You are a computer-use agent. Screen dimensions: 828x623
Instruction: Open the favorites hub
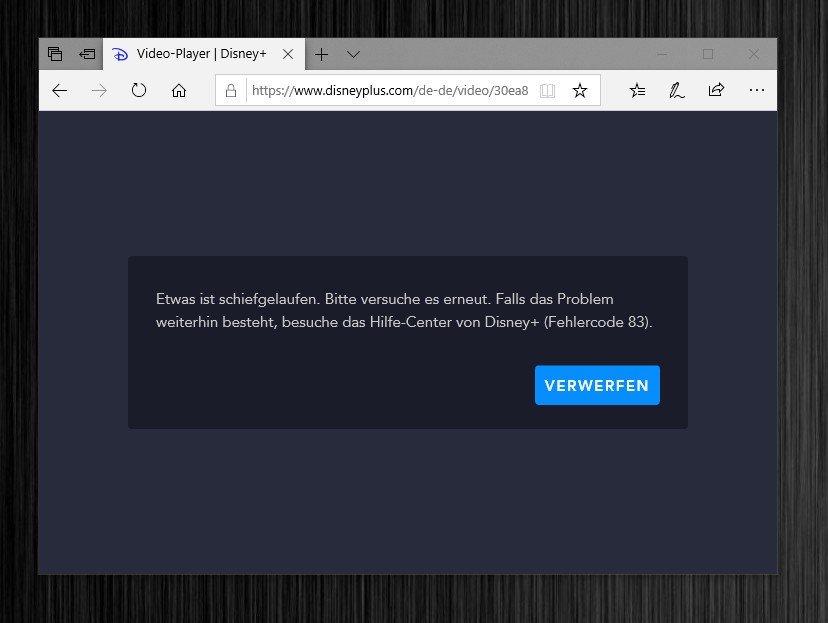point(637,91)
